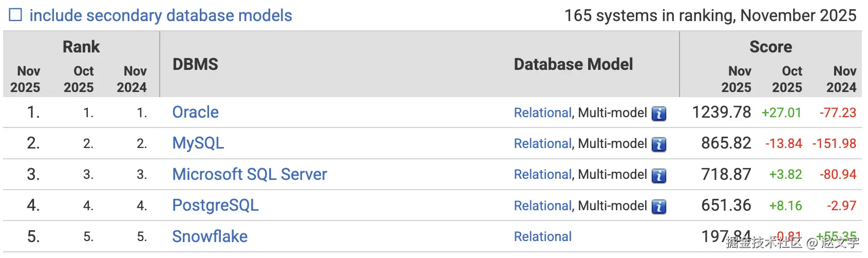
Task: Click the Relational link in MySQL row
Action: pos(542,144)
